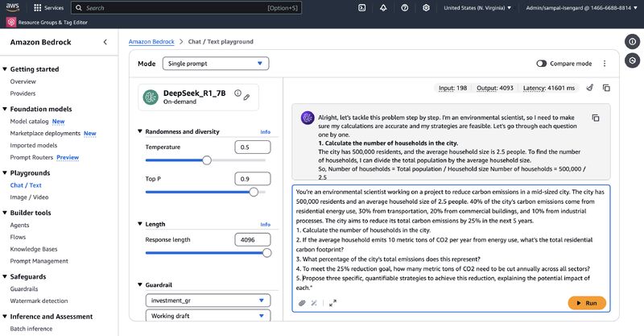Viewport: 644px width, 336px height.
Task: Open Model catalog in the sidebar
Action: tap(29, 122)
